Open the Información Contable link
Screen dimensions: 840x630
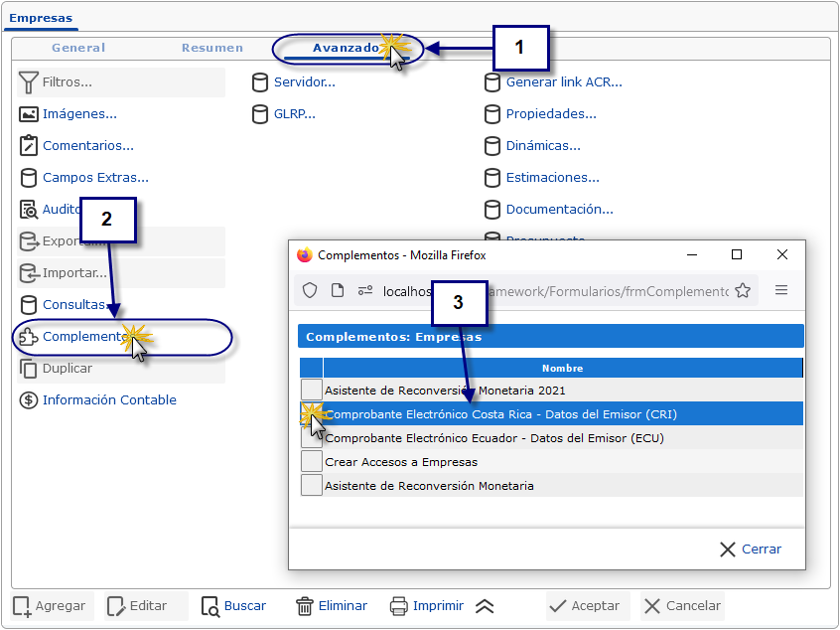[x=109, y=400]
